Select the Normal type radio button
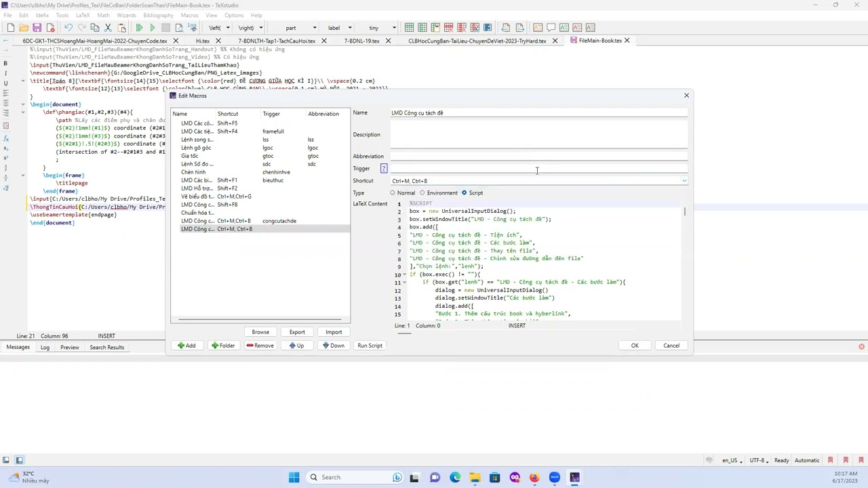868x488 pixels. pyautogui.click(x=393, y=193)
